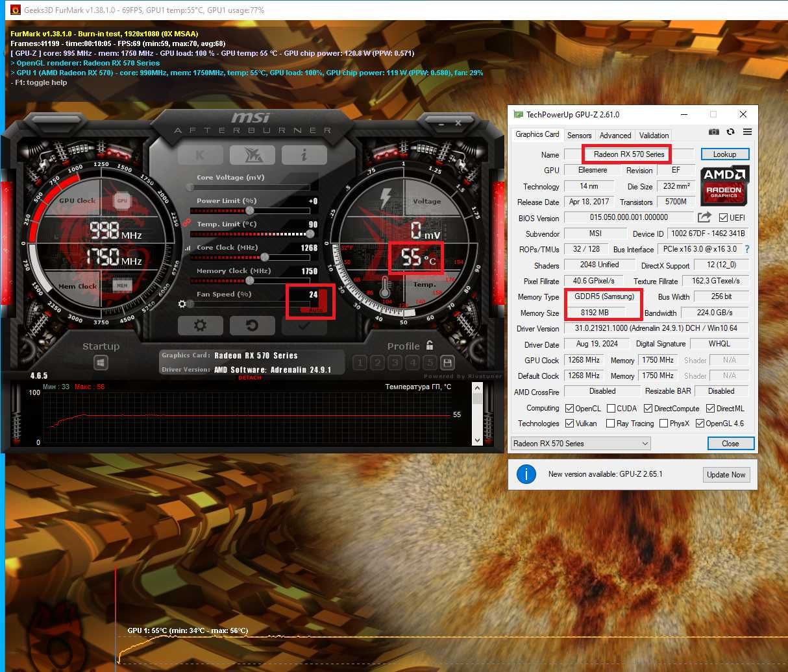Toggle the Ray Tracing checkbox
This screenshot has height=672, width=788.
610,423
